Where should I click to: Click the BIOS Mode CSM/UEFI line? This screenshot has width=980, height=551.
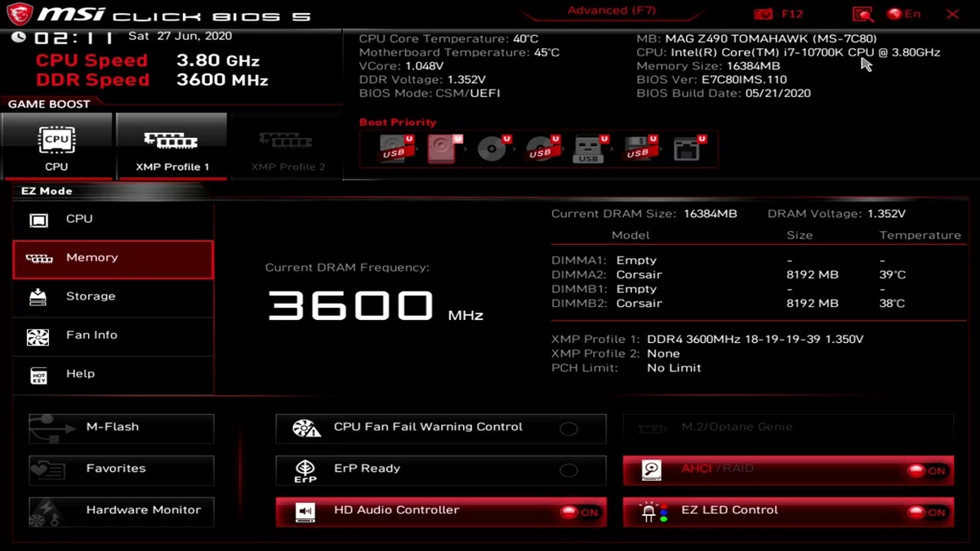click(x=430, y=93)
